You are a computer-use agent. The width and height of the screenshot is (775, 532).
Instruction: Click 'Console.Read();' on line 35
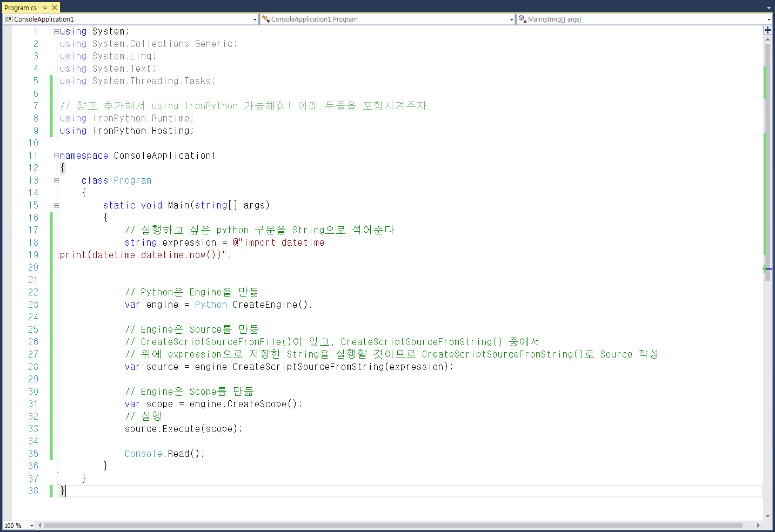(x=165, y=454)
